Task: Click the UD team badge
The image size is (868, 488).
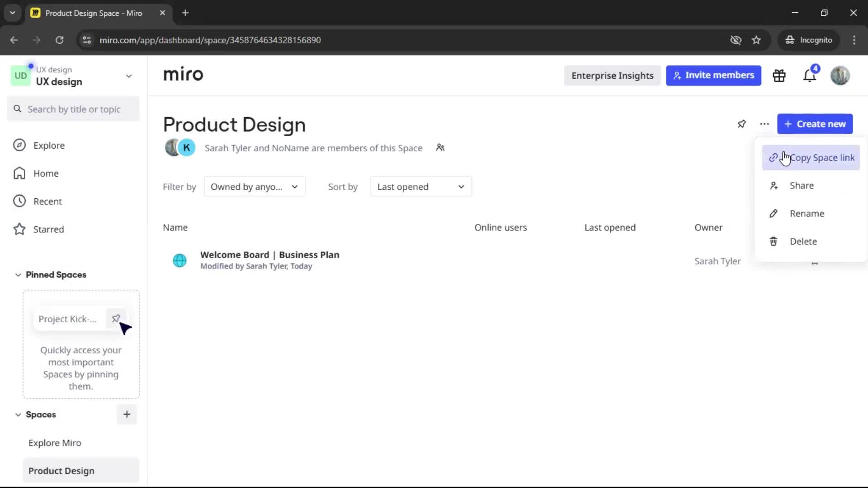Action: pyautogui.click(x=21, y=76)
